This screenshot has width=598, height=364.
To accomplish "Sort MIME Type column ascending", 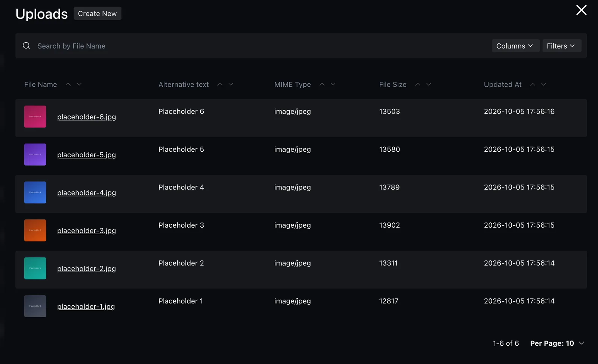I will tap(322, 84).
